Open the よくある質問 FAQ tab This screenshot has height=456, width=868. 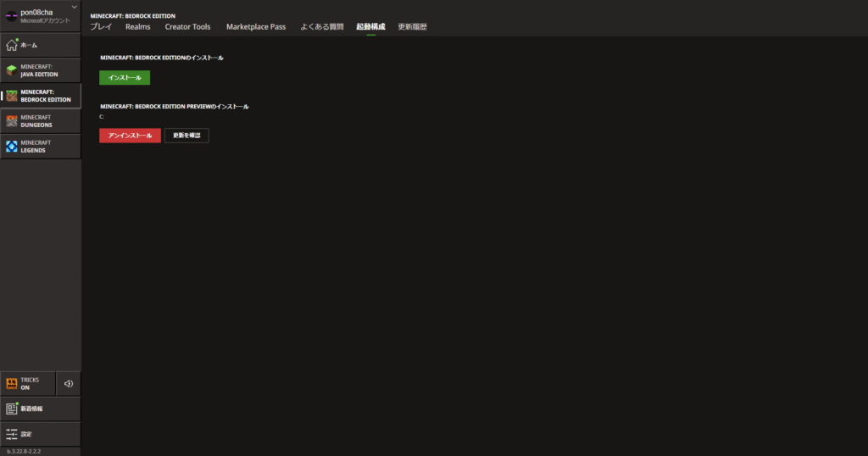[x=321, y=27]
